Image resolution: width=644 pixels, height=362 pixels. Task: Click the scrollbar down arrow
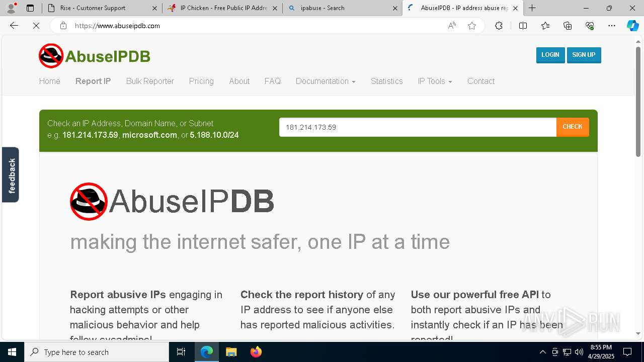point(638,333)
